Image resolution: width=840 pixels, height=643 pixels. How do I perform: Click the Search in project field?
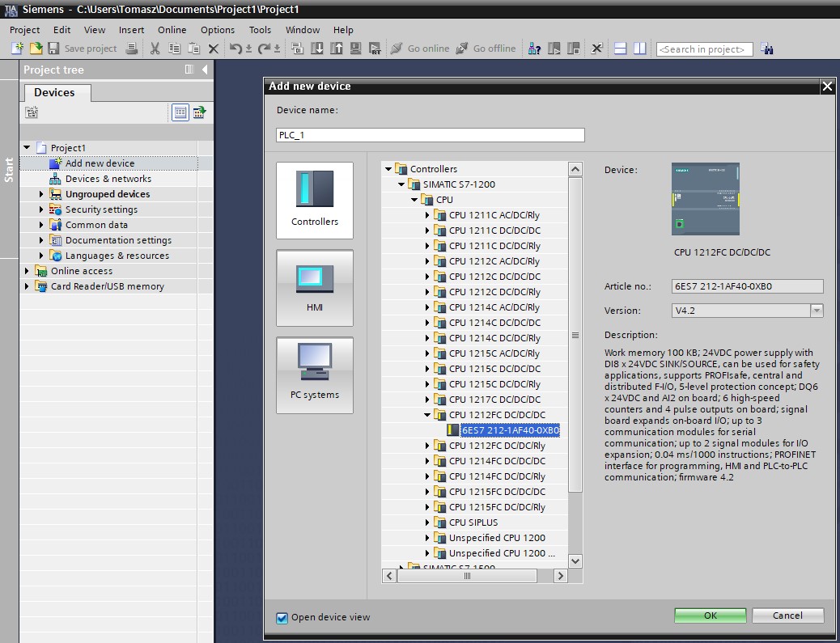(704, 49)
